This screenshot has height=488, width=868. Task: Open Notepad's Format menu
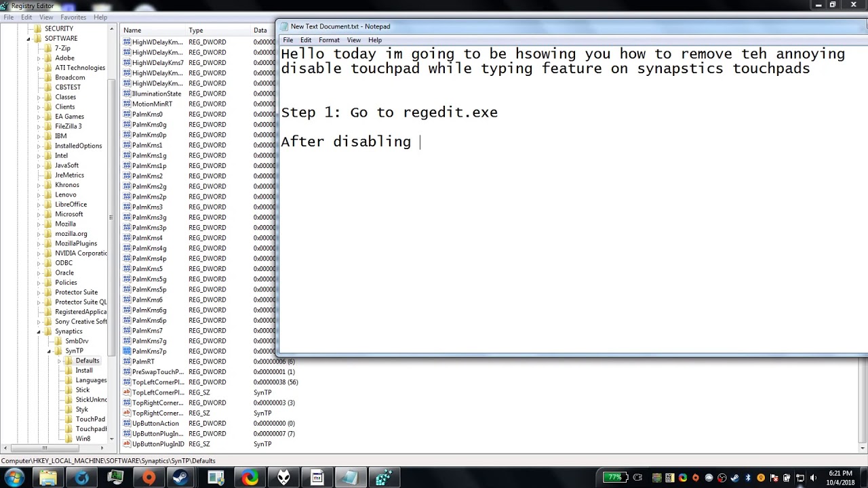[329, 40]
